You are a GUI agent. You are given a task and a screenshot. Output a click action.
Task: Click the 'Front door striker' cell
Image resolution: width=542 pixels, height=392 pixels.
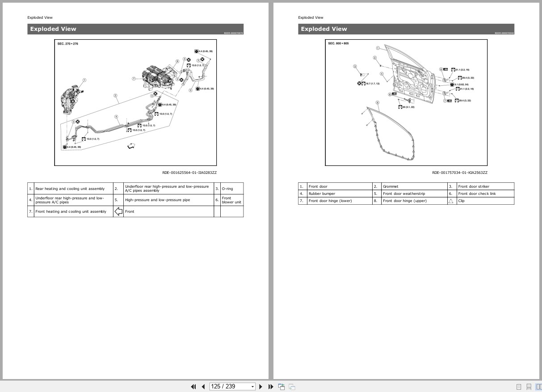(485, 186)
